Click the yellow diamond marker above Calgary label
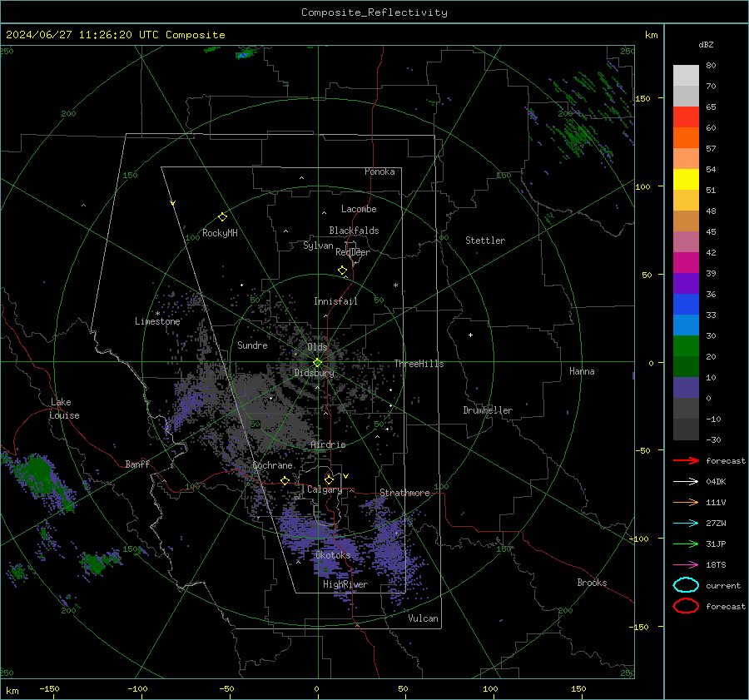Viewport: 749px width, 700px height. pos(329,479)
